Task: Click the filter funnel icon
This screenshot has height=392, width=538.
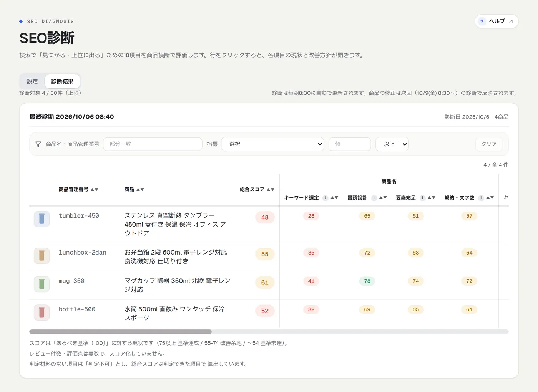Action: click(38, 144)
